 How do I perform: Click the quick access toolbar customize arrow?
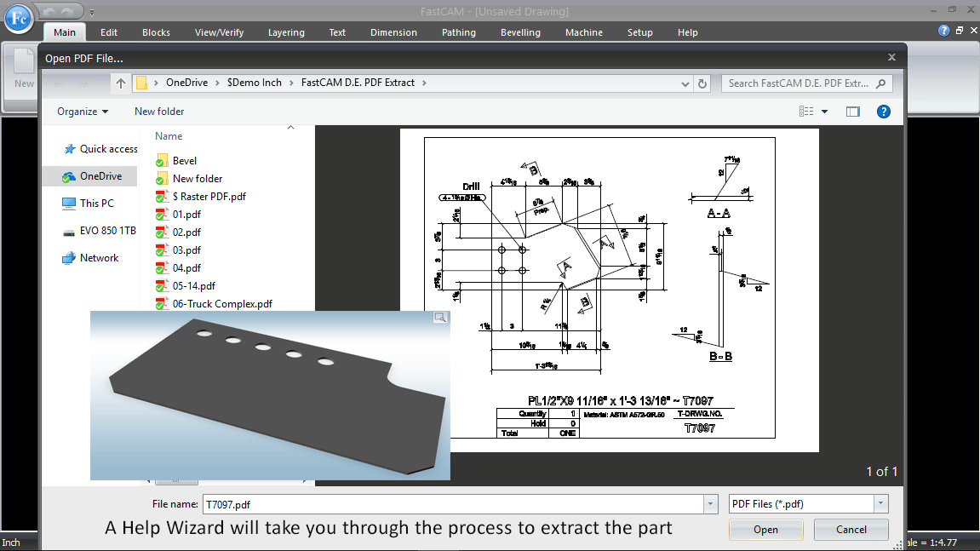point(92,12)
